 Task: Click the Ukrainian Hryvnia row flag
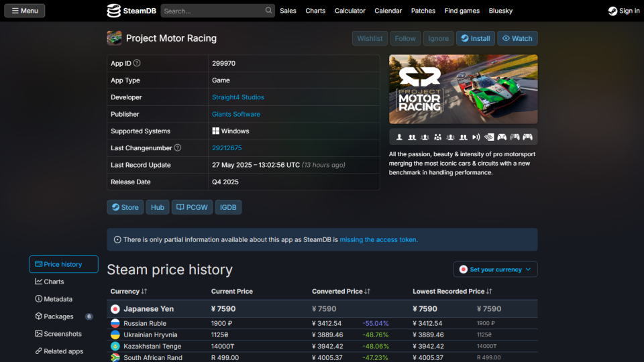[x=115, y=335]
